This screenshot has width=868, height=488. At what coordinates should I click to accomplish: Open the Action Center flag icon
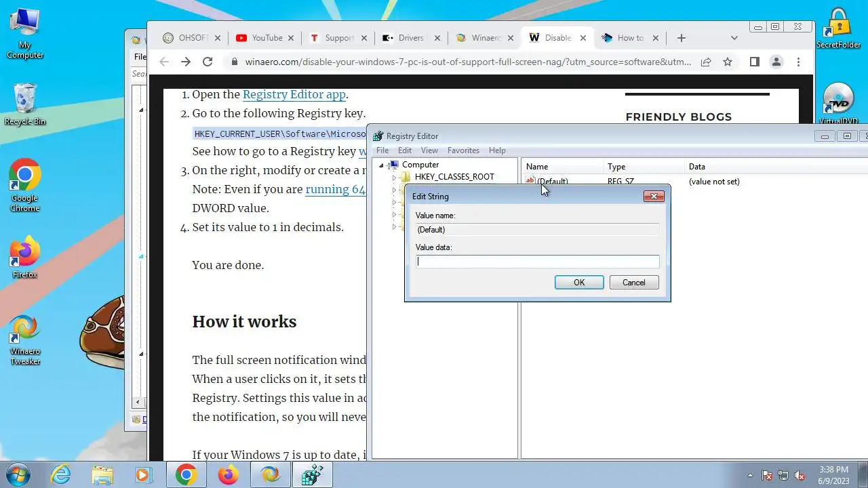767,475
